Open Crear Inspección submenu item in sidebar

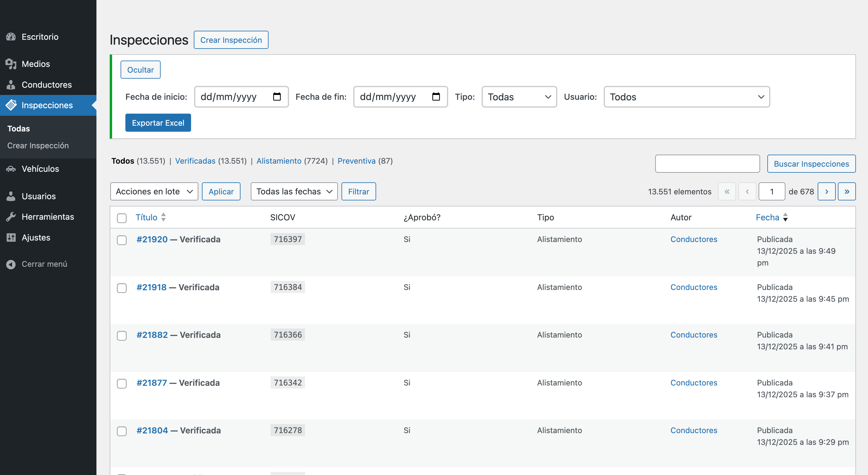pyautogui.click(x=38, y=146)
